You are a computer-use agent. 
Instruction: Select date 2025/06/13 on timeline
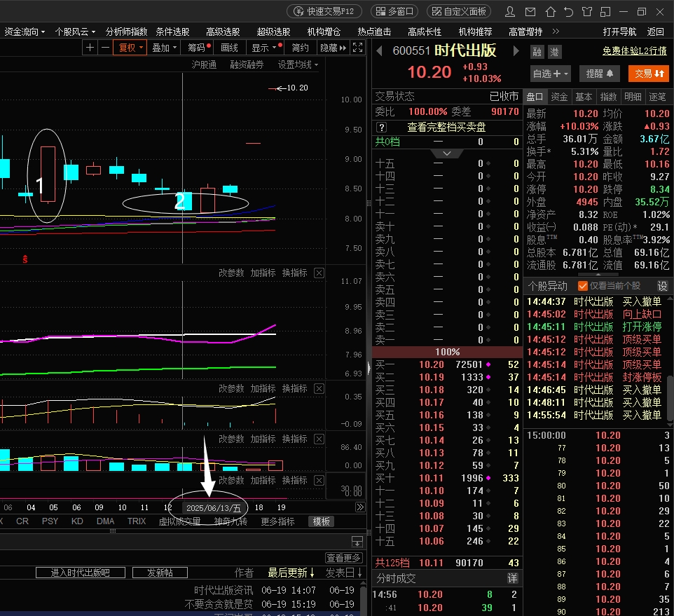pyautogui.click(x=214, y=507)
